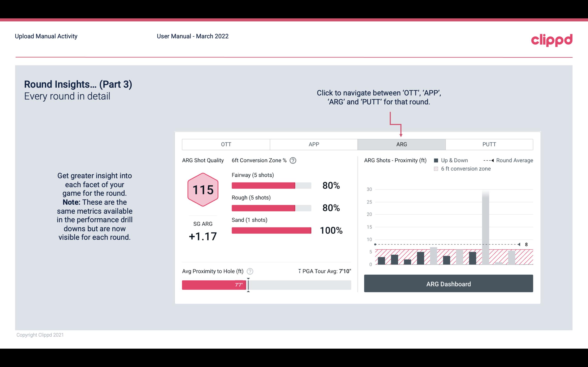Click the ARG tab to view data

coord(401,144)
